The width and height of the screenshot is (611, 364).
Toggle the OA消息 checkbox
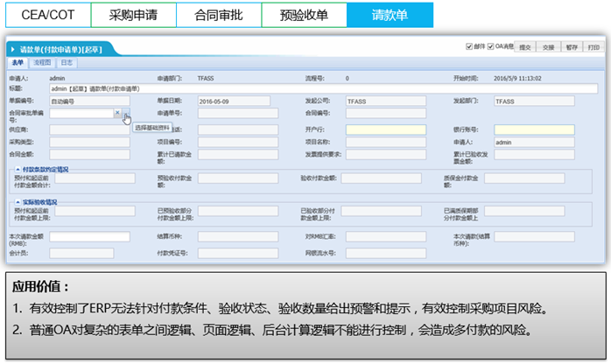[490, 46]
